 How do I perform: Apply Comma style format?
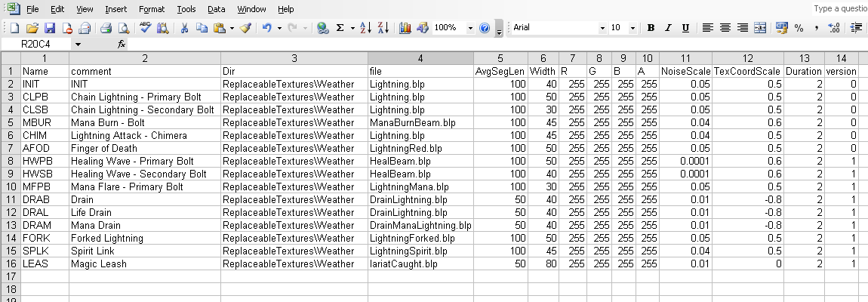point(817,28)
